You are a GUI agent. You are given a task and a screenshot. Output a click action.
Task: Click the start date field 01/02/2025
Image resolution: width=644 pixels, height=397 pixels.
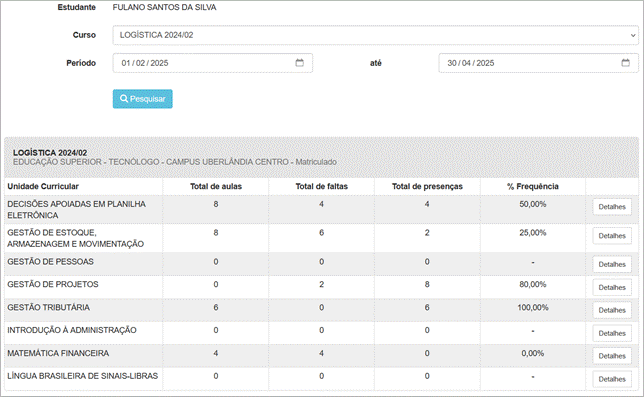tap(213, 63)
